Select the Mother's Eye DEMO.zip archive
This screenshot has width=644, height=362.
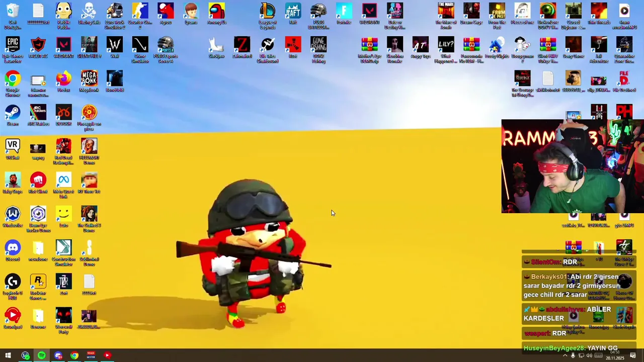coord(369,49)
